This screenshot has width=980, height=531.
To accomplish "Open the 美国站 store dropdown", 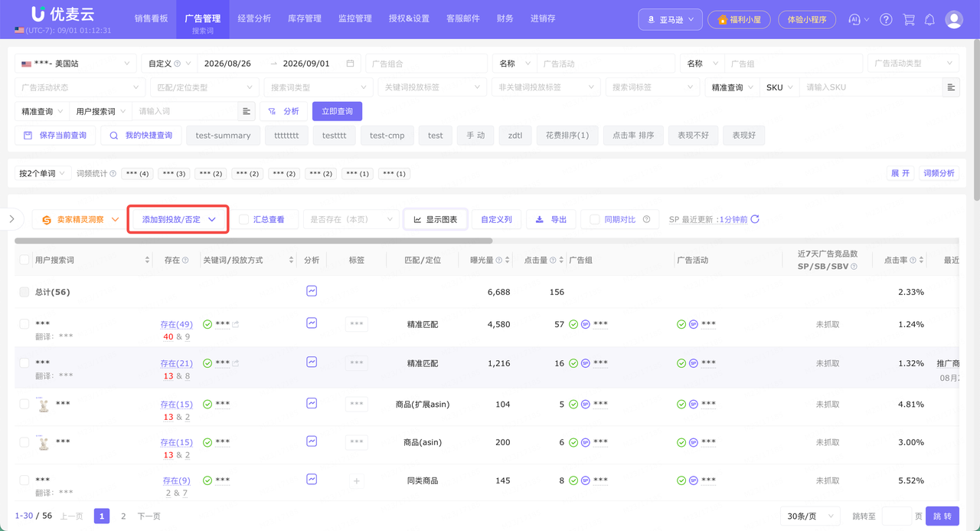I will point(76,64).
